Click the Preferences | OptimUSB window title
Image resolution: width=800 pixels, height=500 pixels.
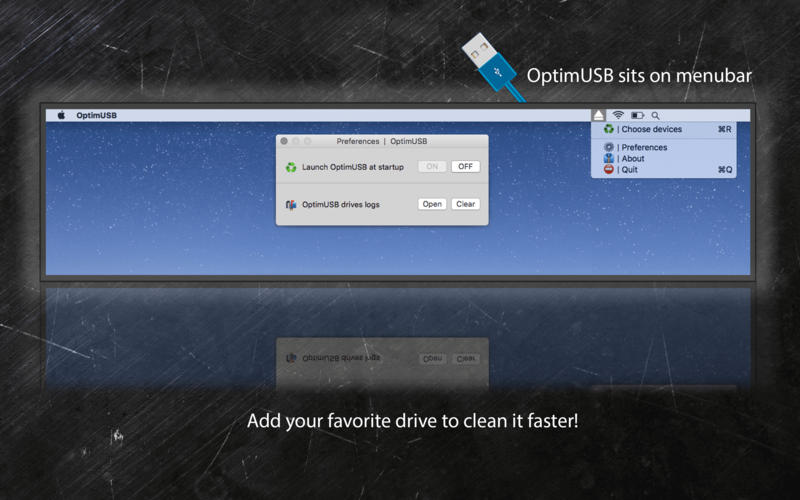[x=382, y=141]
